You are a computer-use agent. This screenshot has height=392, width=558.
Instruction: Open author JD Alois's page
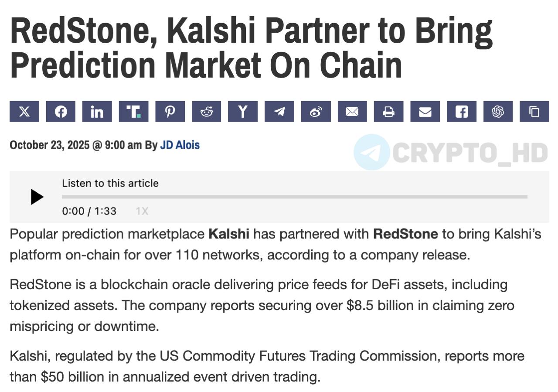(180, 145)
